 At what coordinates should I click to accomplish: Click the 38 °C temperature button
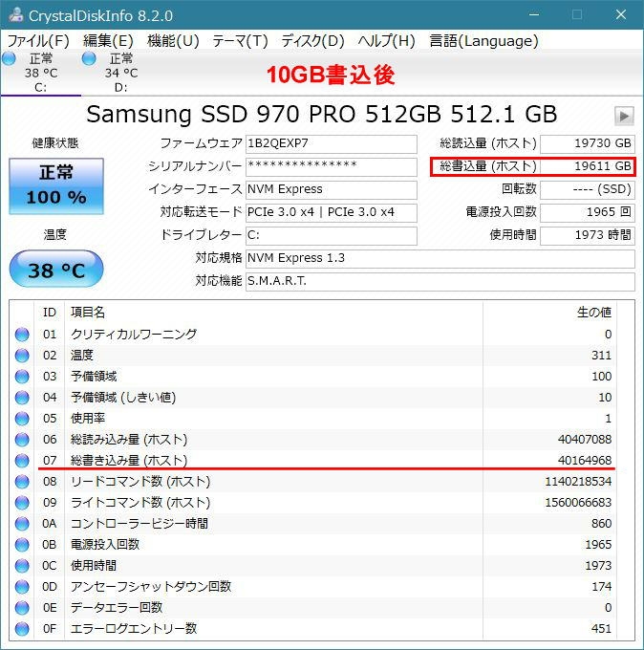pyautogui.click(x=56, y=270)
